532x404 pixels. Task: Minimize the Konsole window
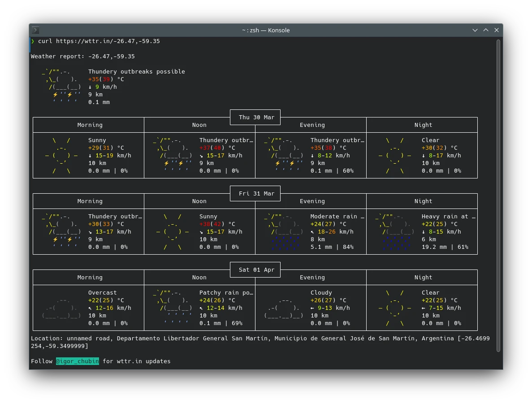point(475,30)
